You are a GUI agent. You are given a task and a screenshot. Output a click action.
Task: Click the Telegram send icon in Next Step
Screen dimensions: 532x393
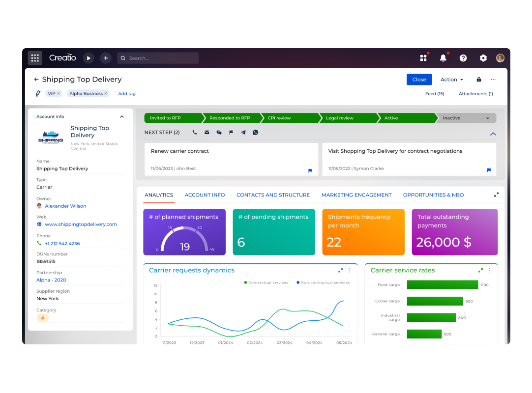pos(243,133)
